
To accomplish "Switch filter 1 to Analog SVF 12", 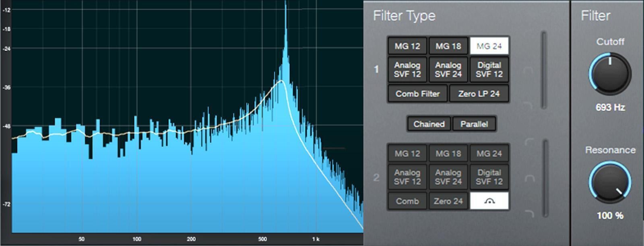I will pyautogui.click(x=407, y=70).
